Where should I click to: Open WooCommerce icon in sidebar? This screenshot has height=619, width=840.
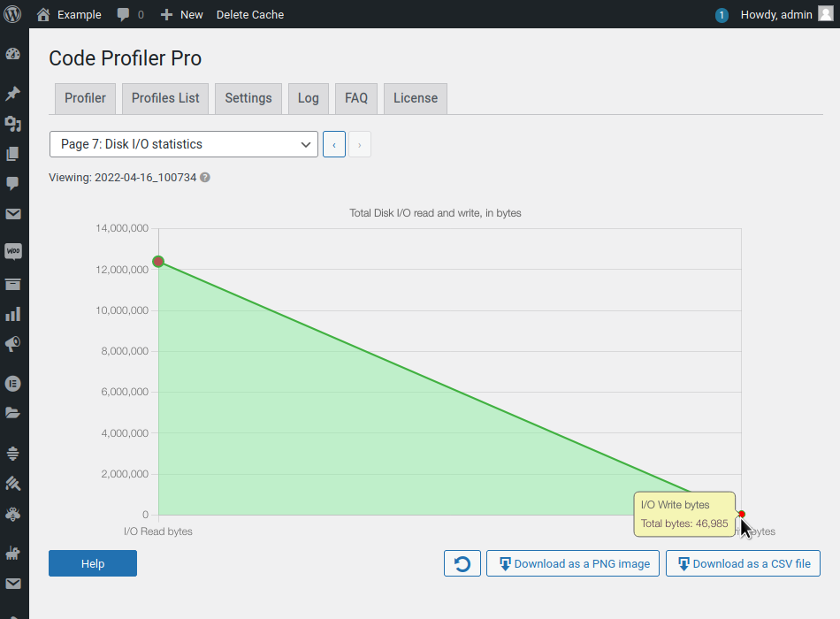(x=13, y=251)
